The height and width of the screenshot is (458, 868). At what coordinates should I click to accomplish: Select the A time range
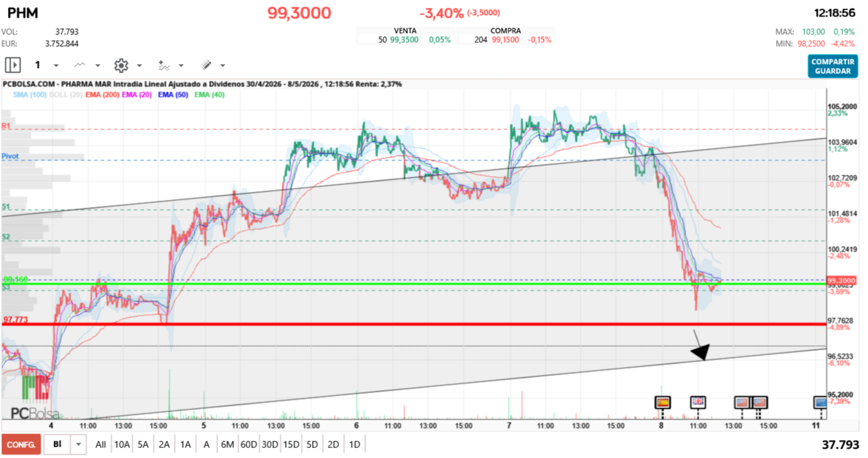click(x=206, y=445)
